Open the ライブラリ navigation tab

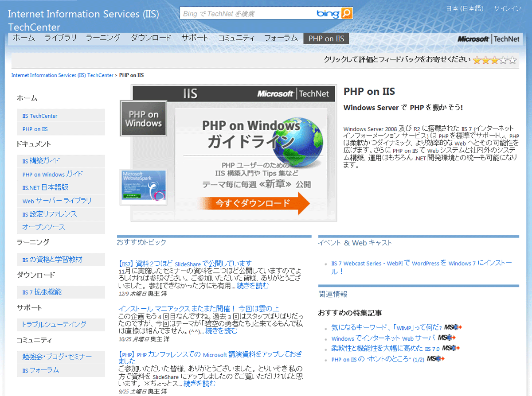(x=61, y=38)
